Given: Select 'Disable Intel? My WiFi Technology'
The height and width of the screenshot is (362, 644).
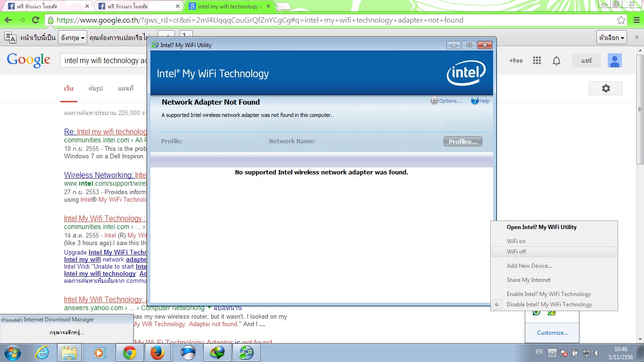Looking at the screenshot, I should pos(554,304).
